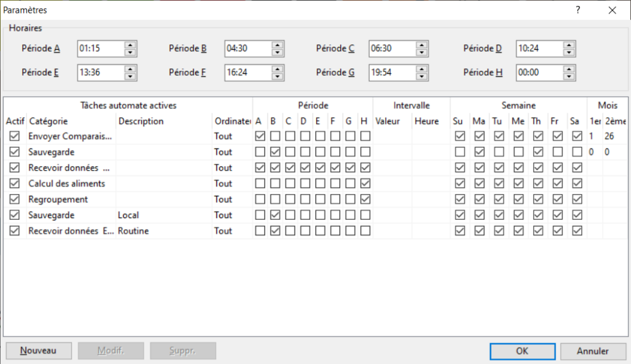Decrease Période H time with down arrow
This screenshot has width=631, height=364.
[x=569, y=76]
